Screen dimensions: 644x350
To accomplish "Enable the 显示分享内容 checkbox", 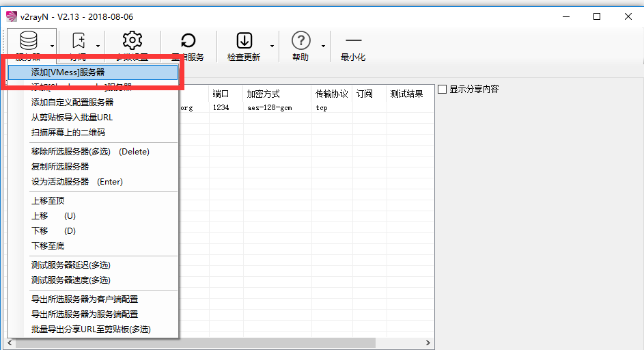I will coord(442,89).
